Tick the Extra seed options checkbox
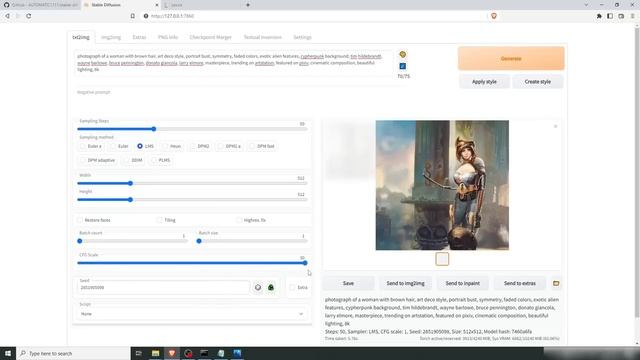 (x=292, y=287)
